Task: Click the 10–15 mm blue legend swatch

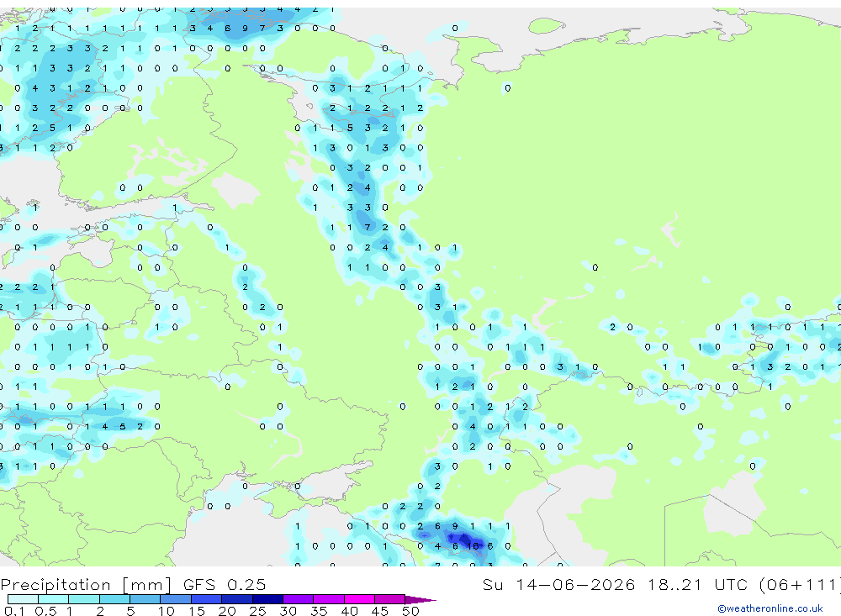Action: tap(176, 599)
